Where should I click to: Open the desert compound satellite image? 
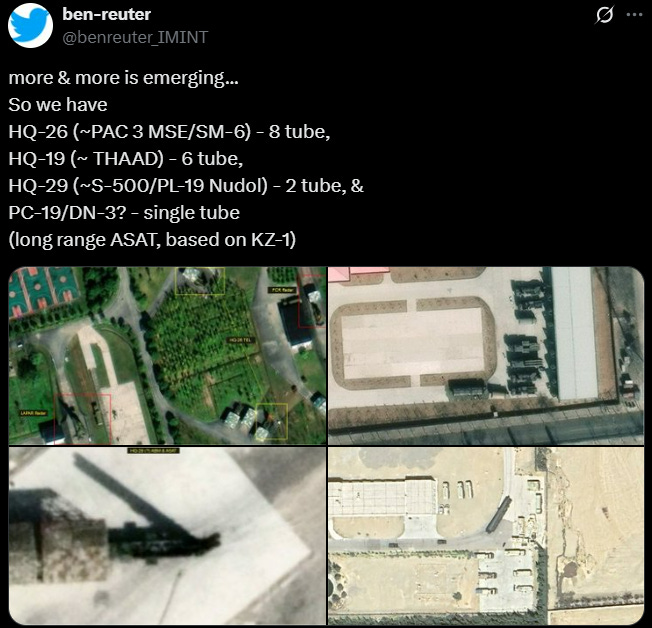[x=486, y=536]
